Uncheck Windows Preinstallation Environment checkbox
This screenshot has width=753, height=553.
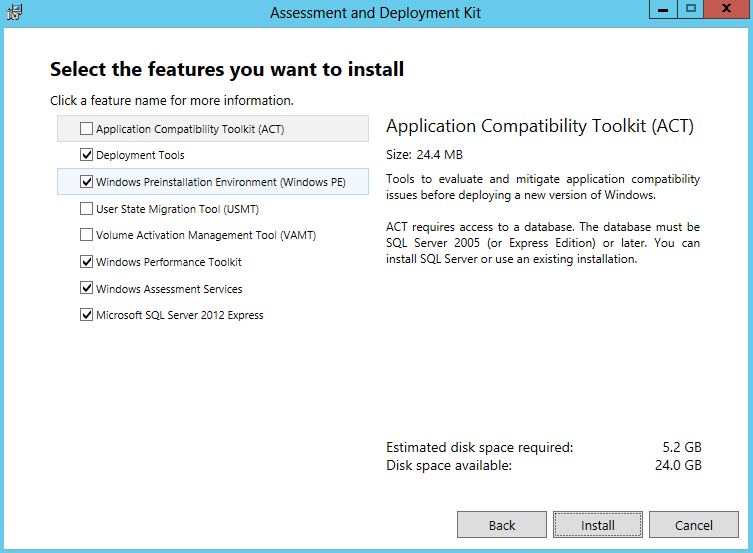click(x=86, y=181)
